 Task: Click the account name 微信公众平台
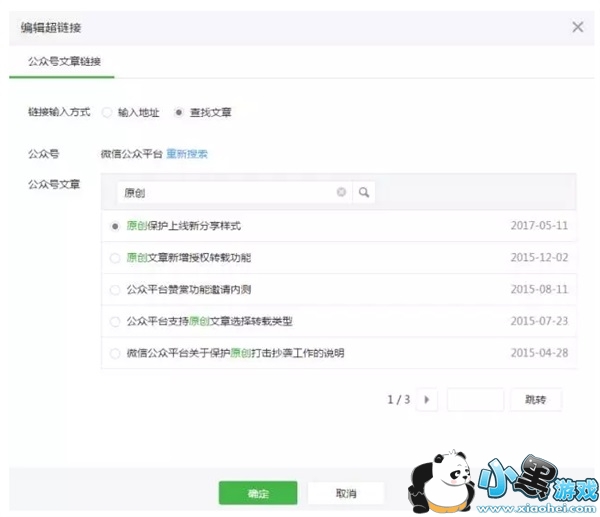click(132, 154)
